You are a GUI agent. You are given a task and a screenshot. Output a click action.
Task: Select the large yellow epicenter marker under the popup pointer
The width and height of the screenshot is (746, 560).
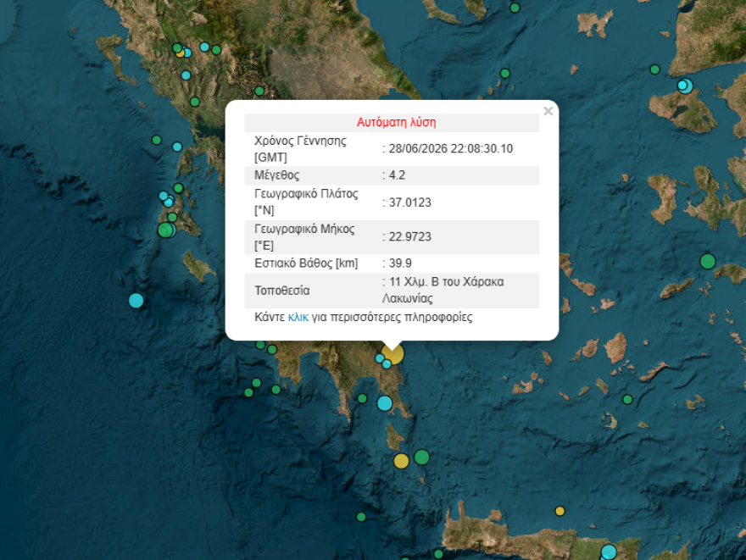(393, 353)
